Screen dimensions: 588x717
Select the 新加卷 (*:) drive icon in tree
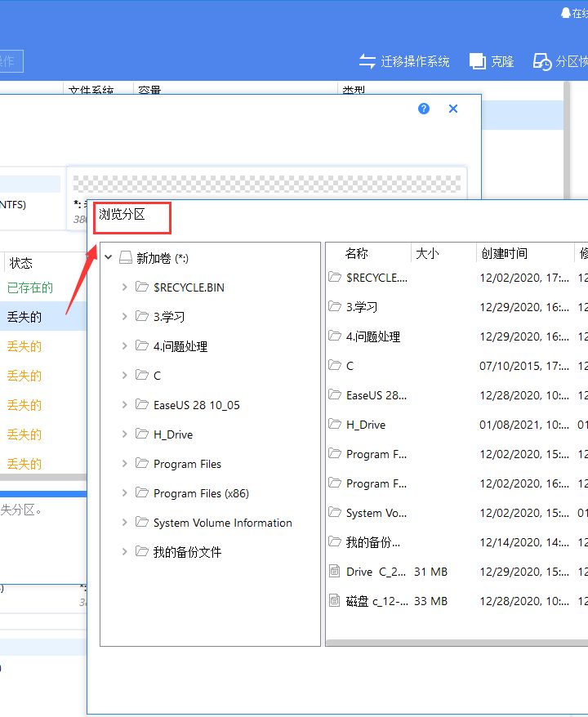click(126, 257)
